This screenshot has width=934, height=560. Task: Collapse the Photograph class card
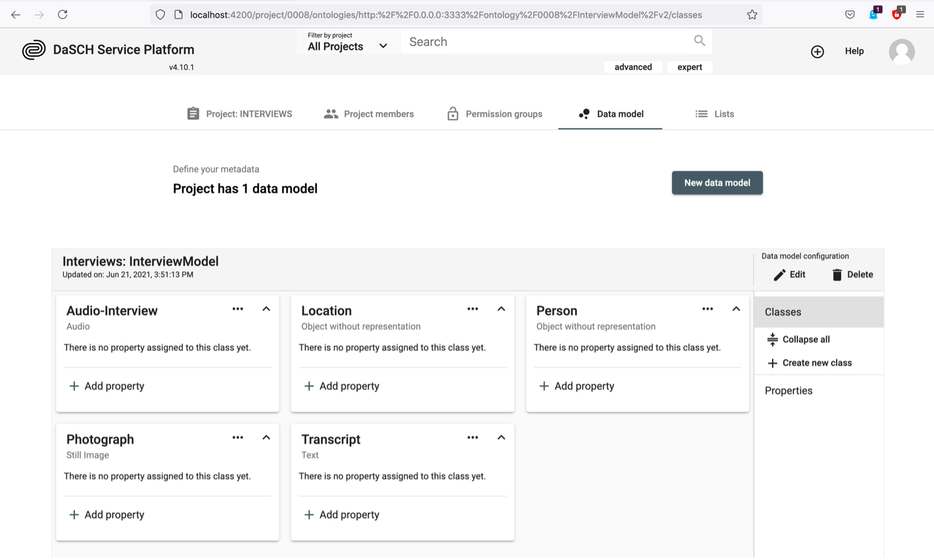[x=266, y=437]
